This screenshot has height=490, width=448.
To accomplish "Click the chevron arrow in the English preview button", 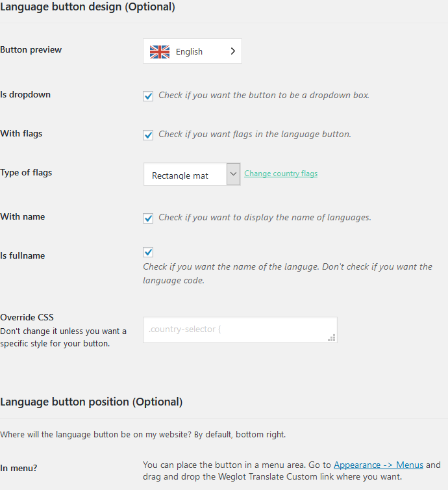I will [232, 51].
